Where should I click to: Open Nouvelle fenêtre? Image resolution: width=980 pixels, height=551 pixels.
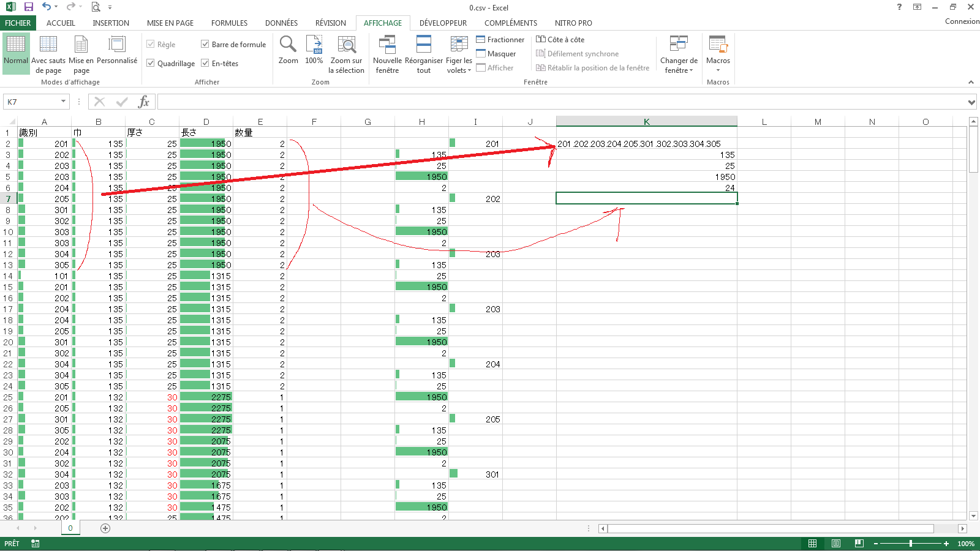pyautogui.click(x=387, y=45)
